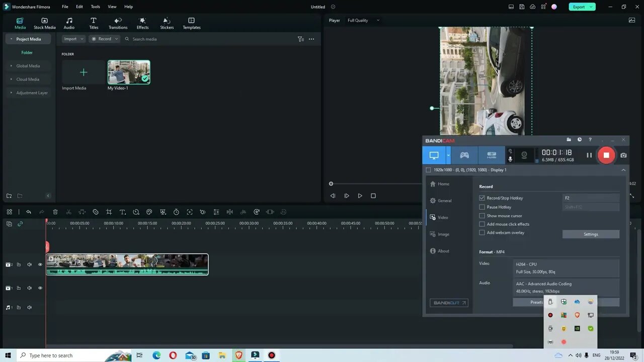This screenshot has width=644, height=362.
Task: Check Add mouse click effects option
Action: (x=482, y=224)
